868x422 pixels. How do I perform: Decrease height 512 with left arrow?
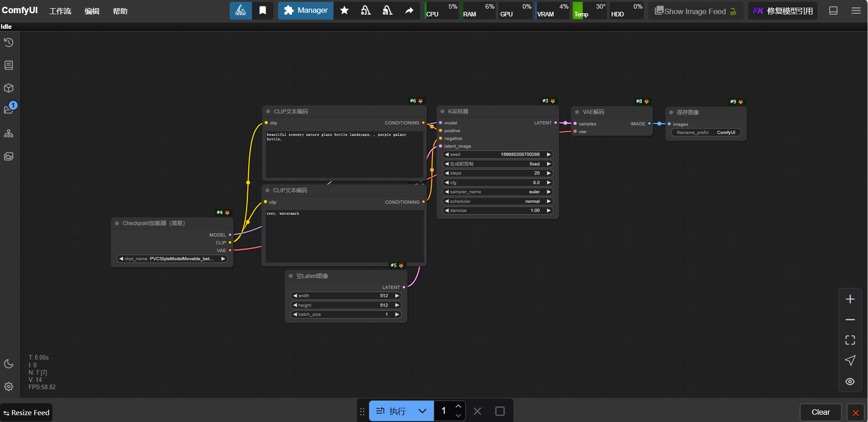pos(295,305)
